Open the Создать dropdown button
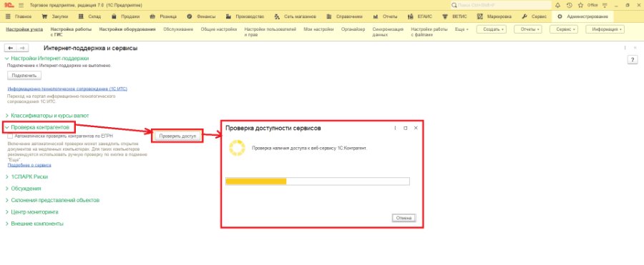This screenshot has height=265, width=644. tap(491, 29)
